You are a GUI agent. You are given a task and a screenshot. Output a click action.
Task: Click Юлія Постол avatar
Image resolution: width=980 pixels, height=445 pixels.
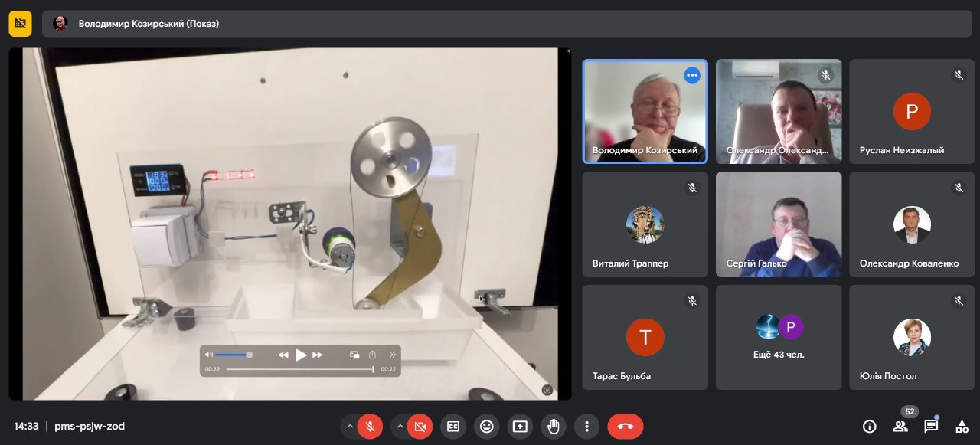pos(912,337)
